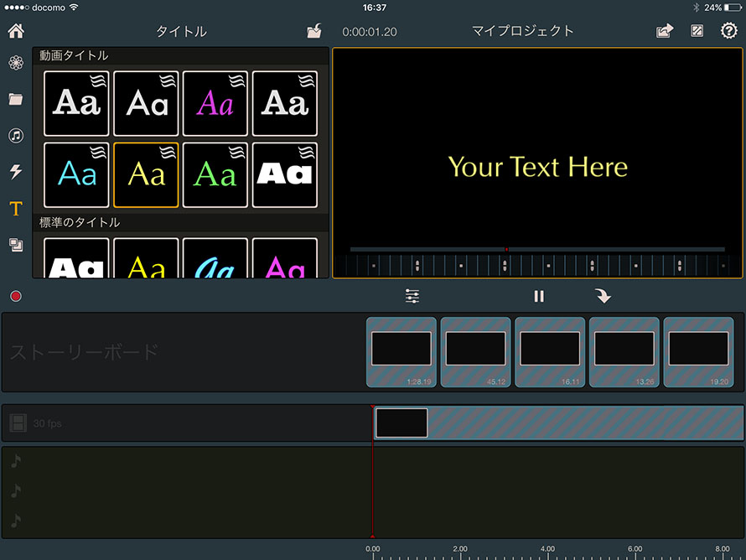Image resolution: width=746 pixels, height=560 pixels.
Task: Open the mixer settings sliders icon
Action: click(412, 296)
